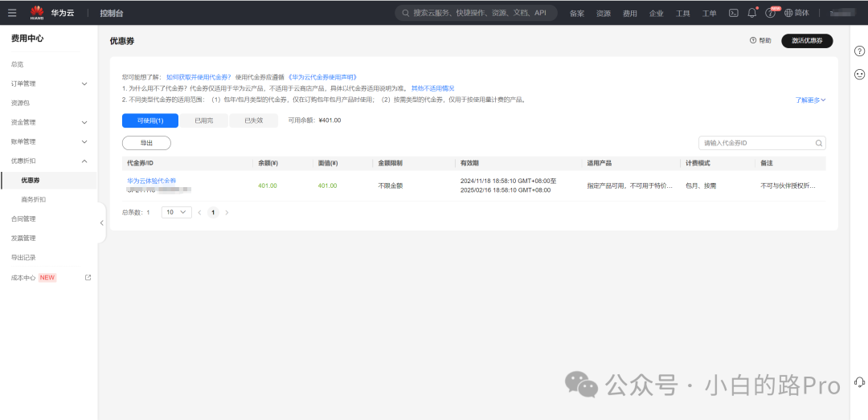The image size is (868, 420).
Task: Select 优惠券 in sidebar
Action: pyautogui.click(x=49, y=181)
